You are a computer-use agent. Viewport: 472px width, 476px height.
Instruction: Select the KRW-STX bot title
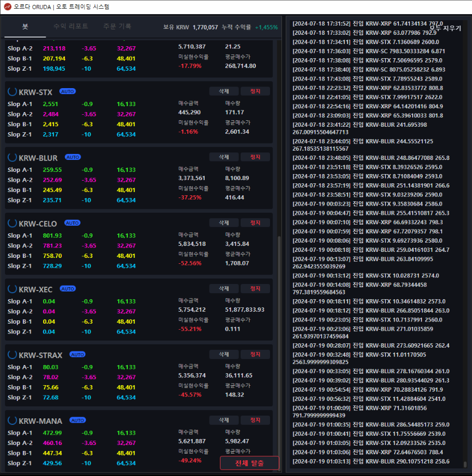point(35,92)
